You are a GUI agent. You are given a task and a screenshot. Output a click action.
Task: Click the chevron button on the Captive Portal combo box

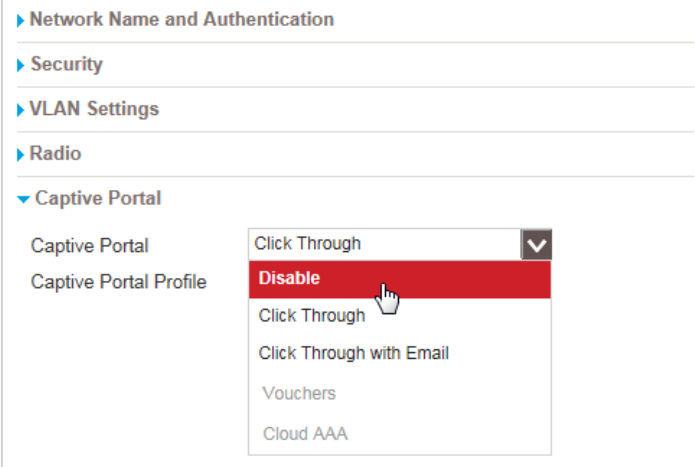(x=536, y=244)
